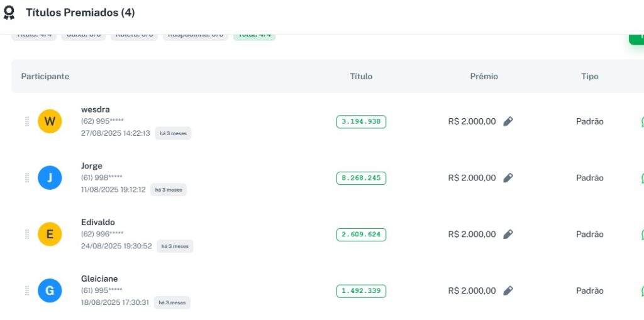Click Jorge's blue J avatar

50,178
